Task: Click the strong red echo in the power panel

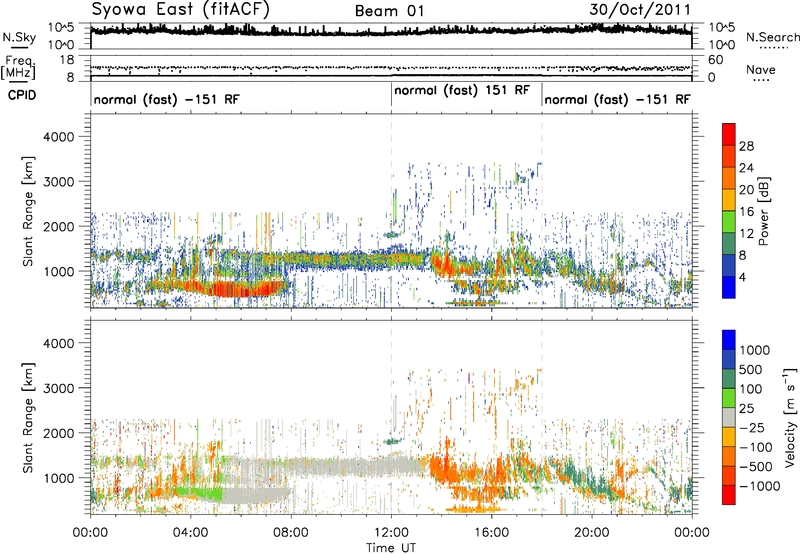Action: (240, 289)
